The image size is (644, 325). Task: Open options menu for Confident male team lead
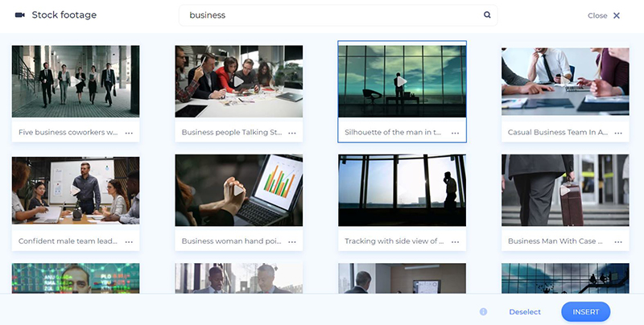[x=129, y=241]
